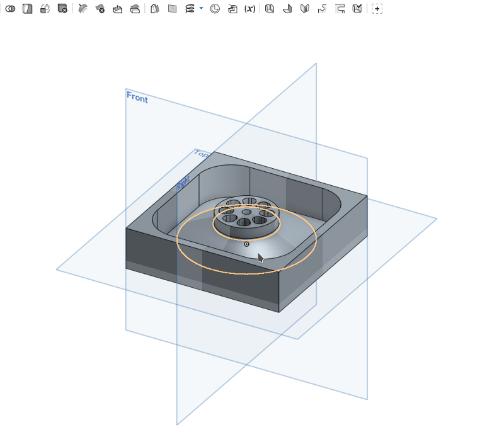The image size is (504, 437).
Task: Expand the Helix tool dropdown arrow
Action: click(201, 8)
